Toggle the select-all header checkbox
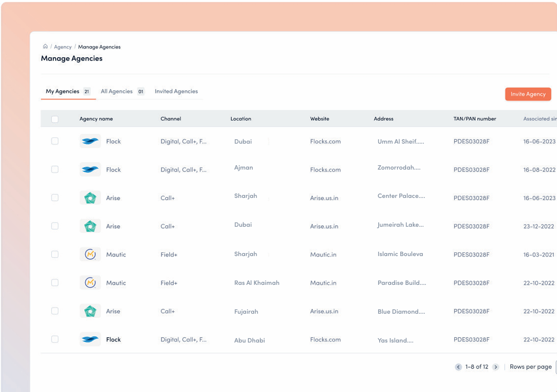Viewport: 557px width, 392px height. [55, 119]
